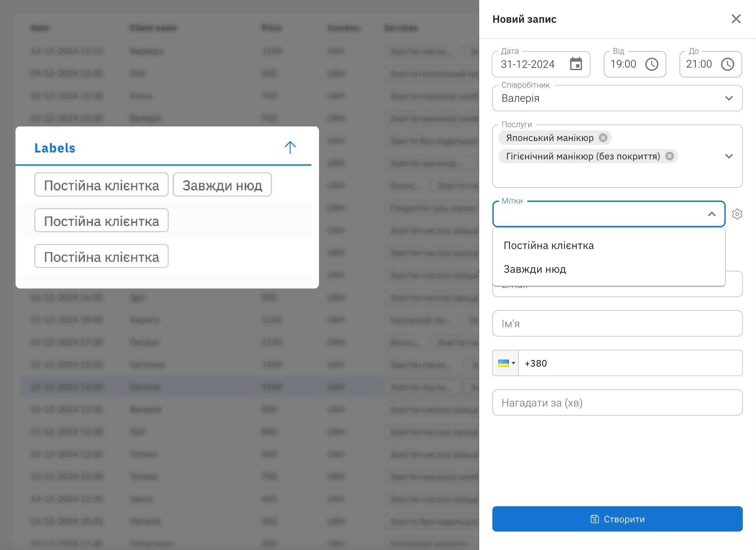Expand the Послуги services dropdown arrow
756x550 pixels.
[729, 156]
